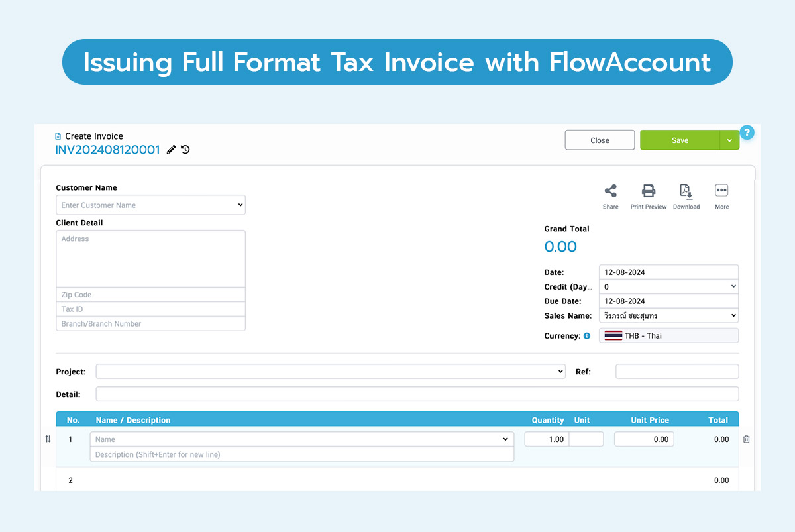
Task: View document history via the clock icon
Action: click(185, 150)
